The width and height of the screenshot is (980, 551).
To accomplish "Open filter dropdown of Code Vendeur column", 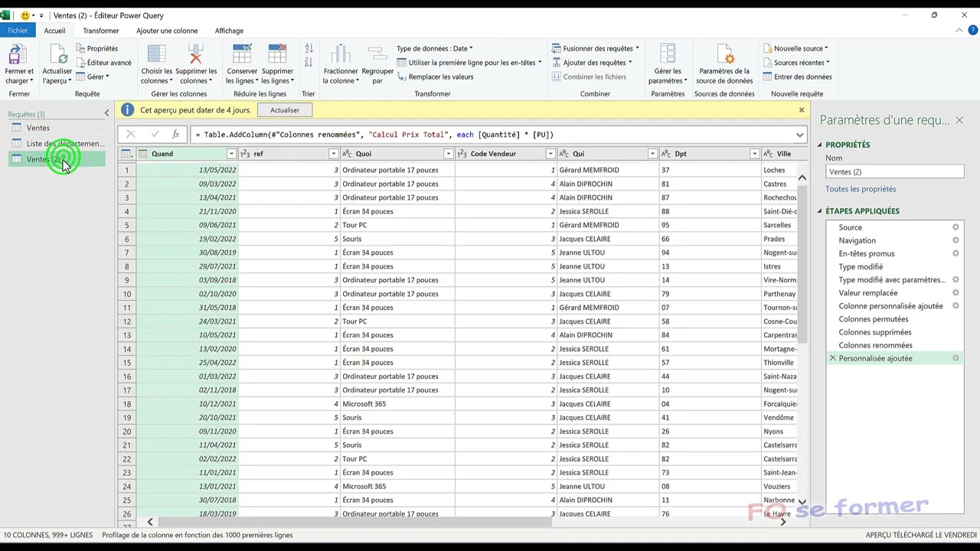I will tap(550, 154).
